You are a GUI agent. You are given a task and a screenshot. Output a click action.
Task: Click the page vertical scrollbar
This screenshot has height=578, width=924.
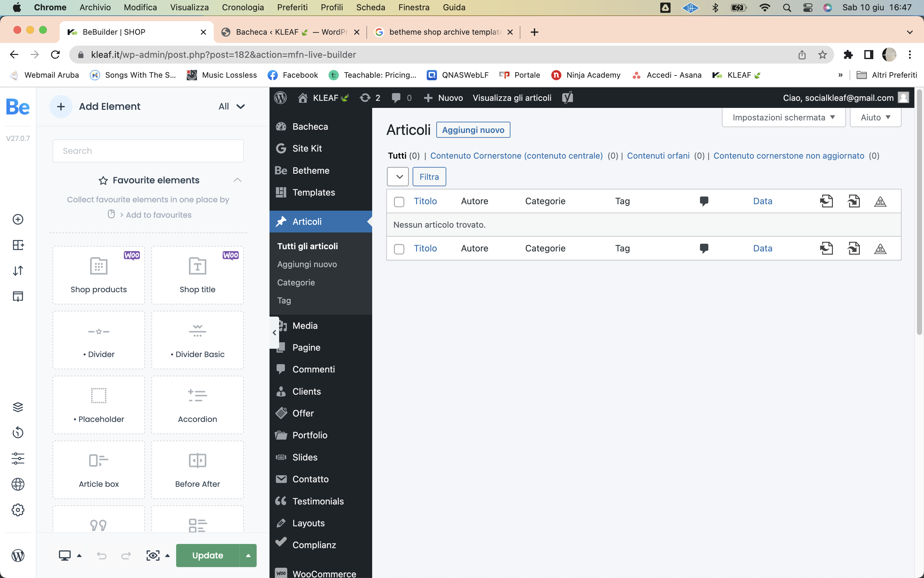[x=920, y=212]
